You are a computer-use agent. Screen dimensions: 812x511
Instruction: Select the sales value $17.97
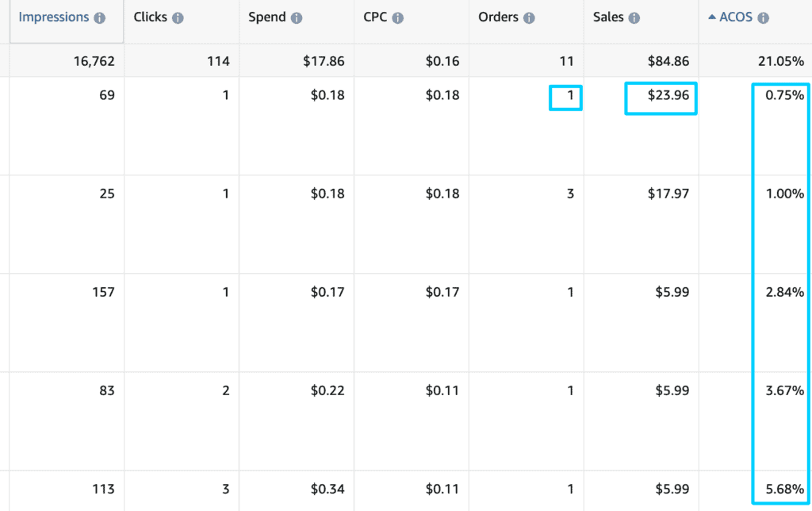(668, 194)
